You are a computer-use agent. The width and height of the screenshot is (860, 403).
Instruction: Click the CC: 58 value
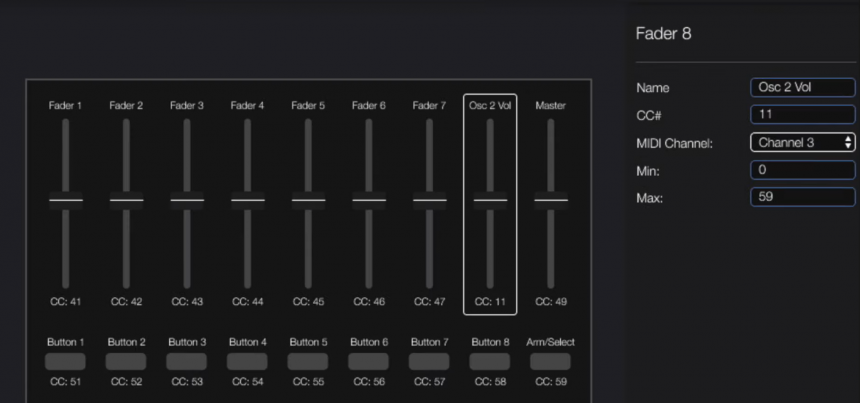pyautogui.click(x=490, y=382)
